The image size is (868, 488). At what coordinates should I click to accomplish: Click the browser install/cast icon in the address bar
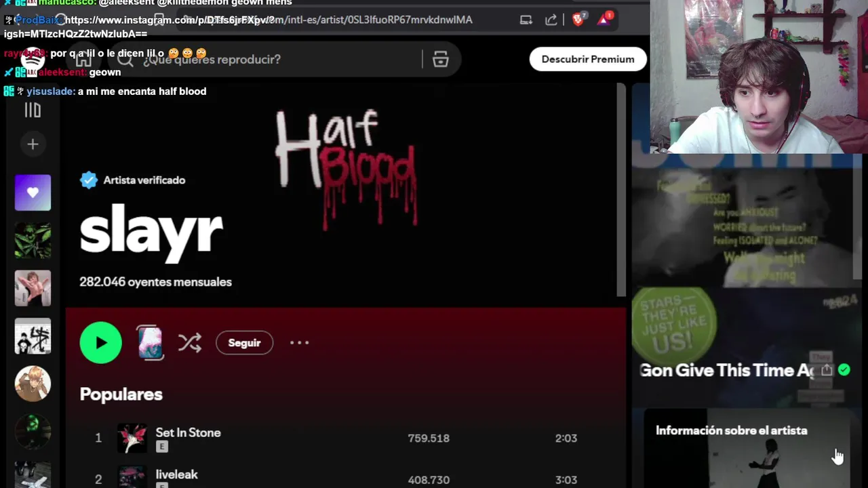pos(526,20)
